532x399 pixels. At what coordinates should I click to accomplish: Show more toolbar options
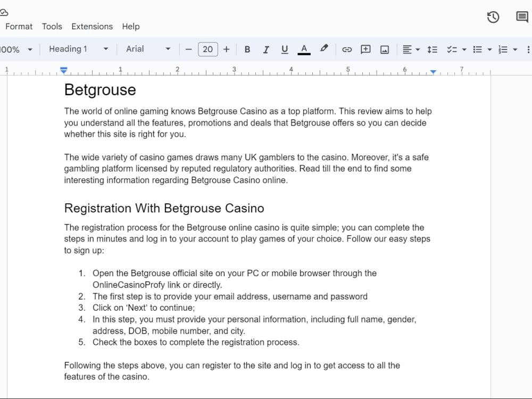(528, 49)
